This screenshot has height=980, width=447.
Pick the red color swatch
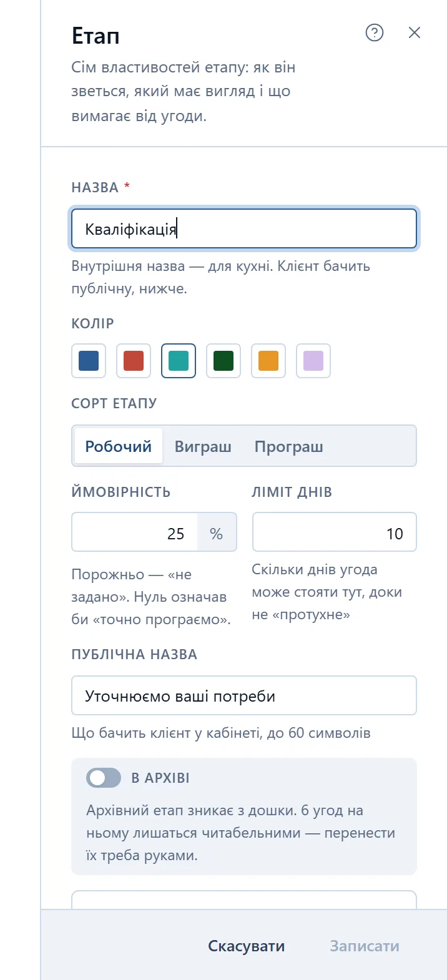click(134, 361)
